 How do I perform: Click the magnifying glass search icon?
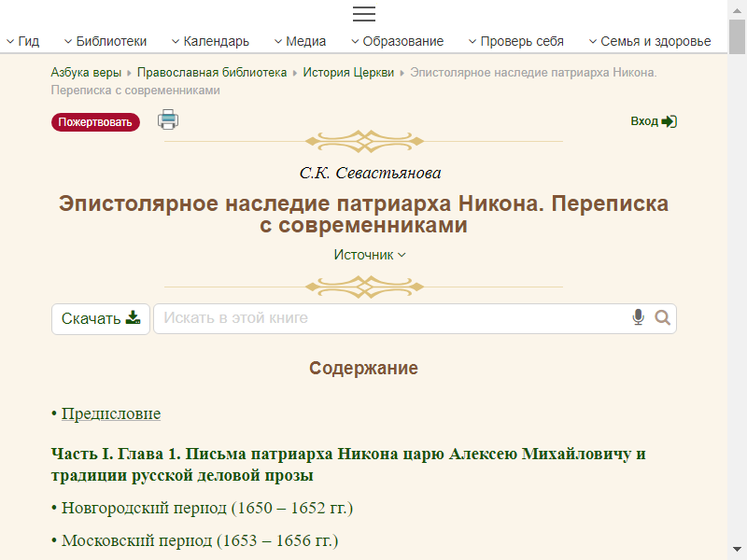point(663,318)
